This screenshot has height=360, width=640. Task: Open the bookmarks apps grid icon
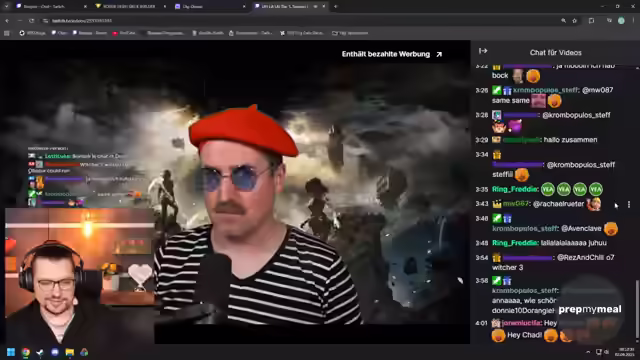tap(7, 33)
